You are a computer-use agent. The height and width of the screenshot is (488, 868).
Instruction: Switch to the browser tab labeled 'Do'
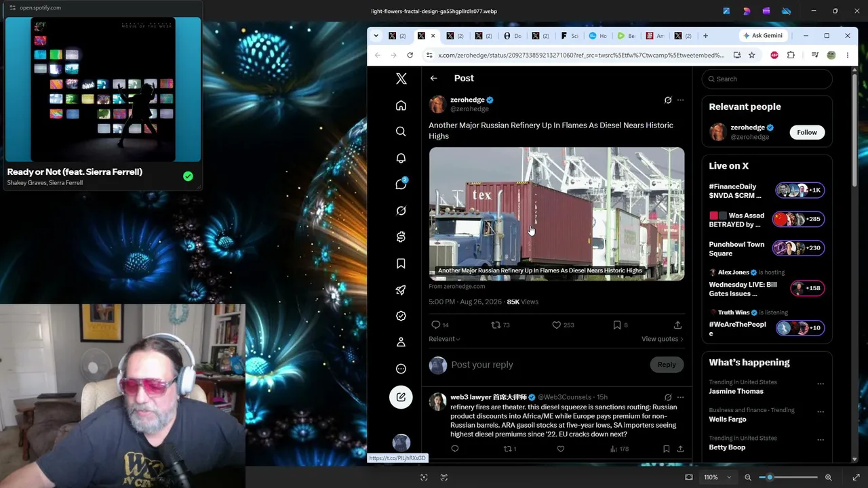coord(514,35)
